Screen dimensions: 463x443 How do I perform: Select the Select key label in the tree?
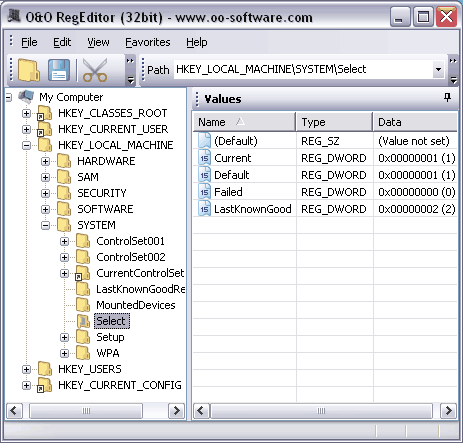tap(111, 321)
